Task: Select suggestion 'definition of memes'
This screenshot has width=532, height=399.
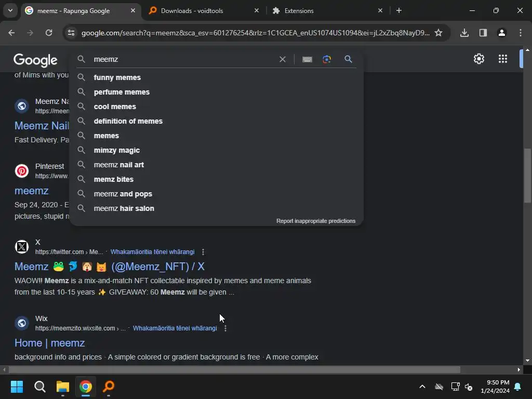Action: click(216, 121)
